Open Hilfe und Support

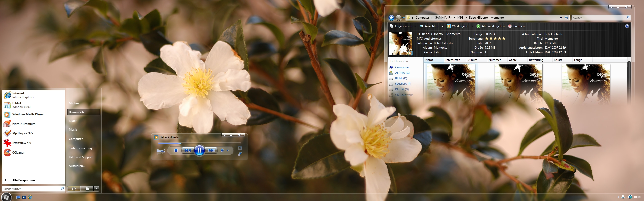click(x=81, y=157)
